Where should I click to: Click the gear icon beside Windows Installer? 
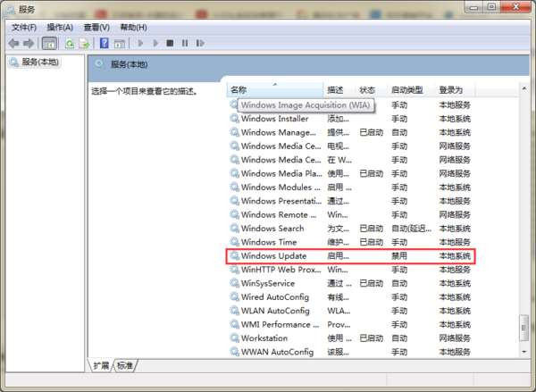[x=234, y=119]
